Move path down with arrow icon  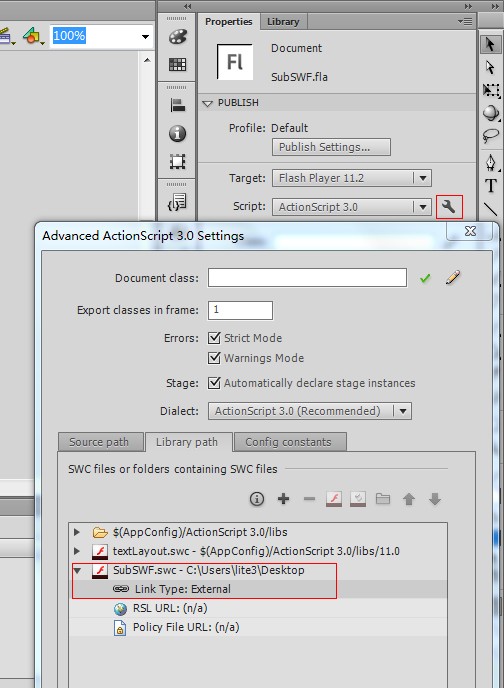pos(435,499)
